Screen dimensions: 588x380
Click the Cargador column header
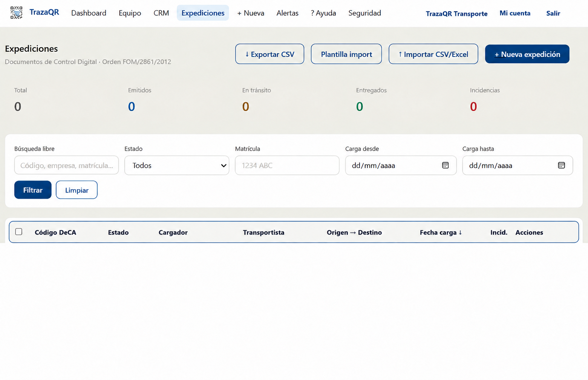point(173,232)
